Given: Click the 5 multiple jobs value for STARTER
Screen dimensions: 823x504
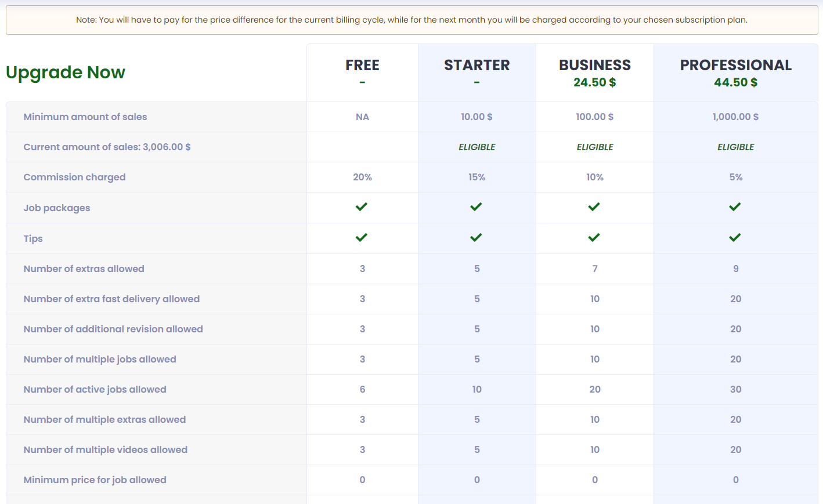Looking at the screenshot, I should click(x=477, y=360).
